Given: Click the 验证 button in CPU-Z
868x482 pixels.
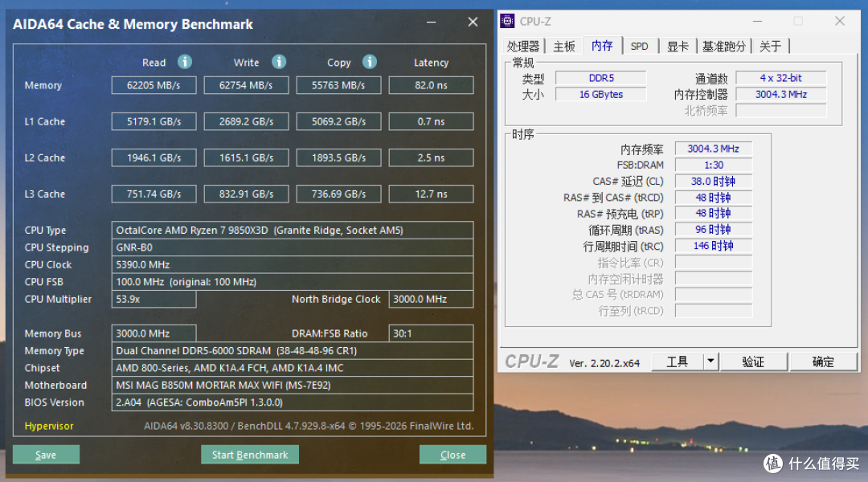Looking at the screenshot, I should (x=753, y=362).
